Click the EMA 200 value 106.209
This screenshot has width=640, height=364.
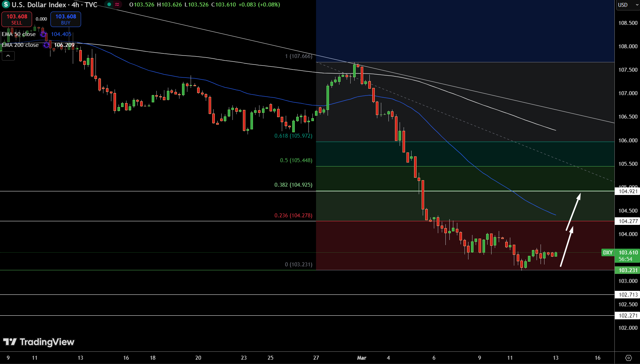pos(64,45)
